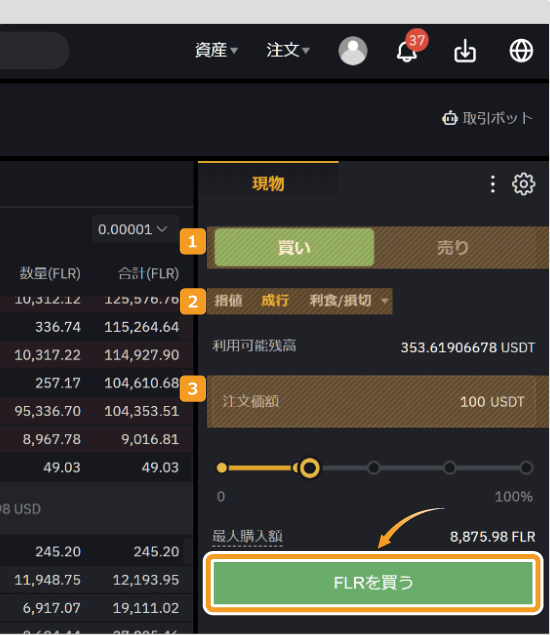Viewport: 550px width, 635px height.
Task: Set slider to the 50% node
Action: pos(373,468)
